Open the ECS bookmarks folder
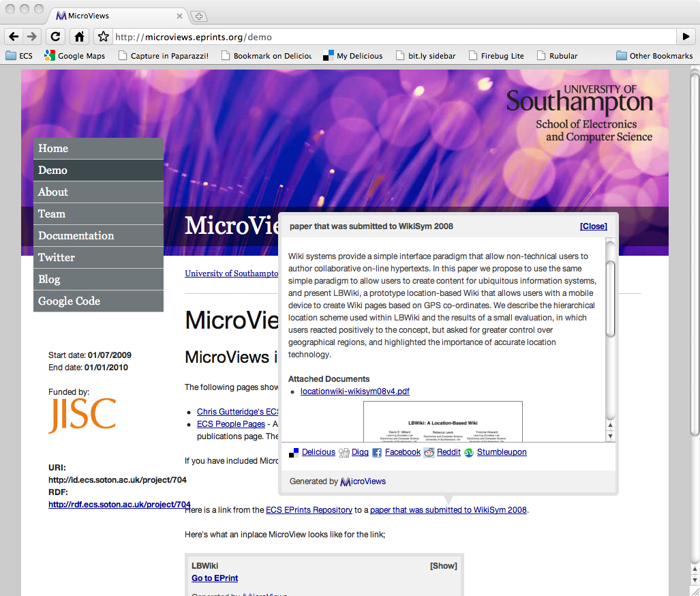 tap(19, 56)
